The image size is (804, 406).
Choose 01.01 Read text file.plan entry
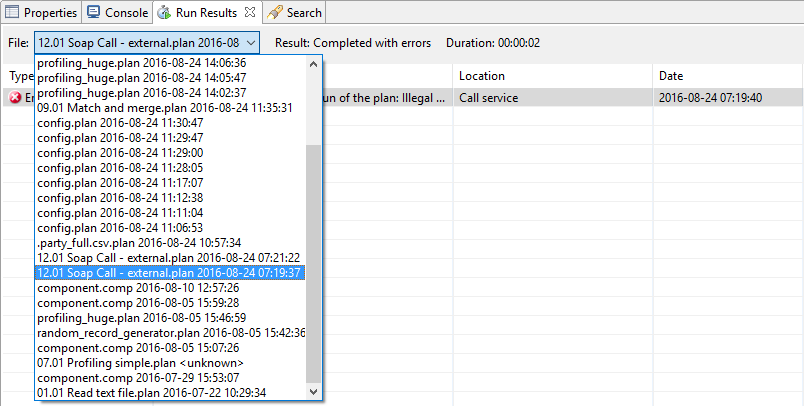click(x=151, y=393)
